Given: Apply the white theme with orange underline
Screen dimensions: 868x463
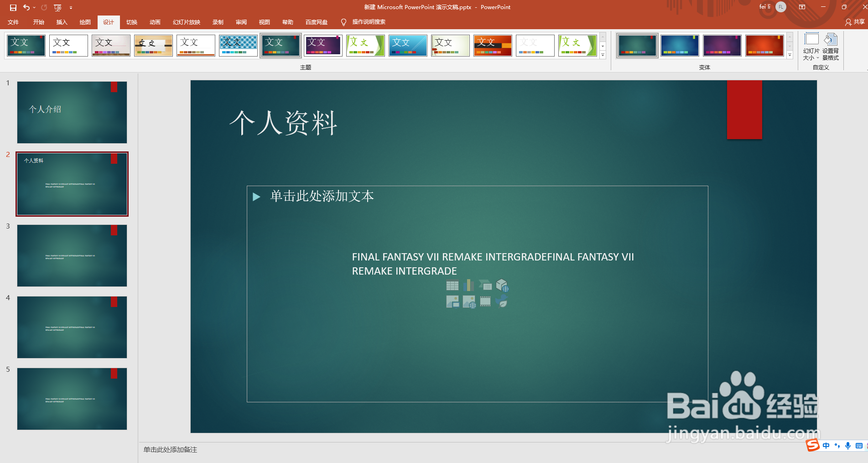Looking at the screenshot, I should pos(196,46).
